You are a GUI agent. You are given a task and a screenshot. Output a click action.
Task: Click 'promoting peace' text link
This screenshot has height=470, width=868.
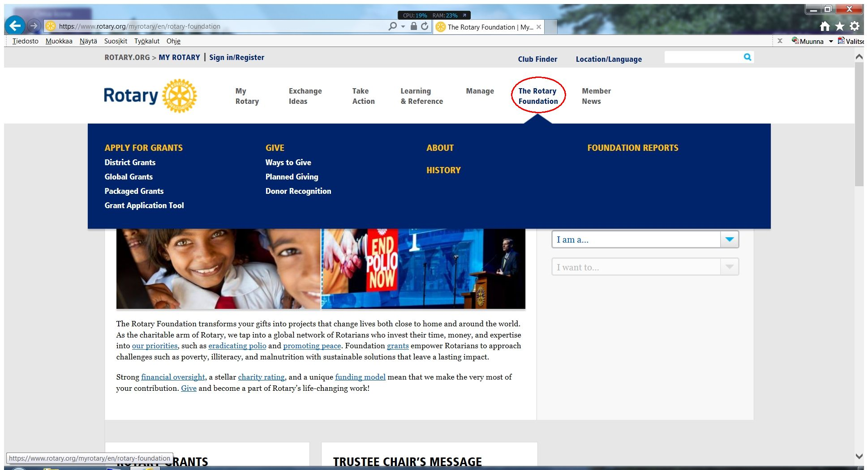pyautogui.click(x=312, y=346)
